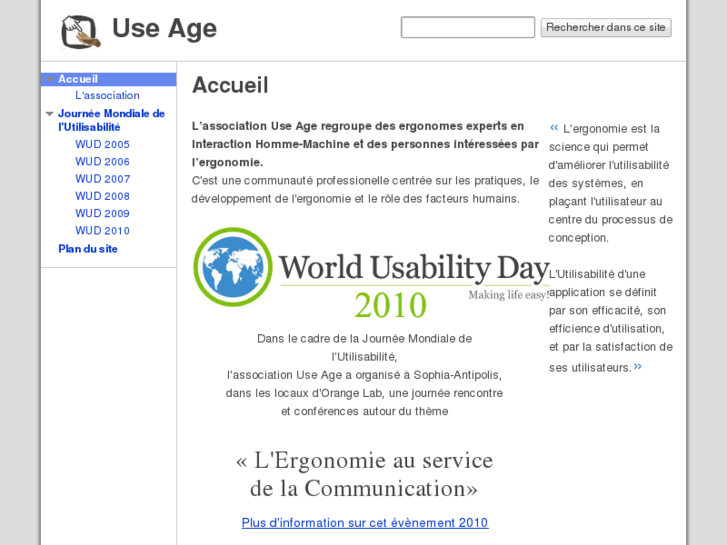Collapse the Journée Mondiale de l'Utilisabilité arrow
This screenshot has height=545, width=727.
click(50, 114)
